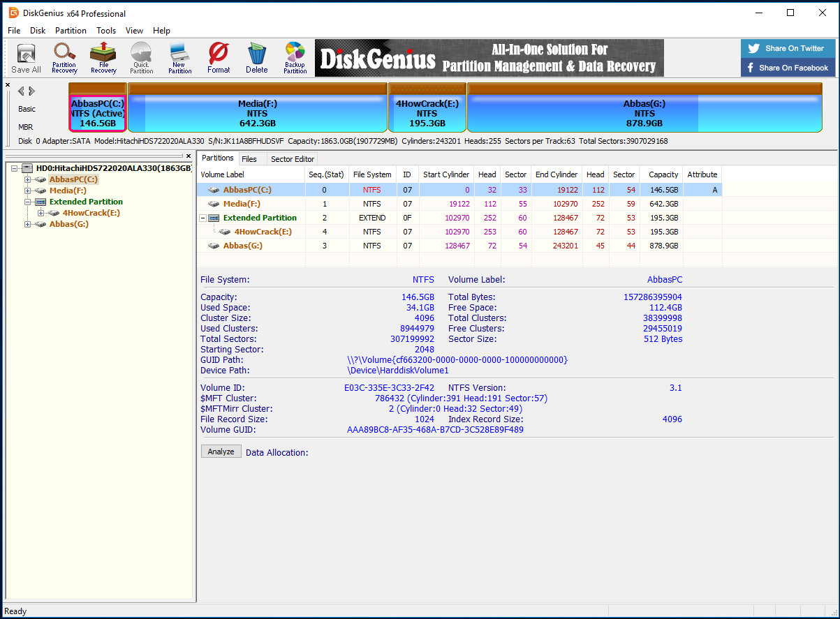Click the Attribute column header

point(702,174)
